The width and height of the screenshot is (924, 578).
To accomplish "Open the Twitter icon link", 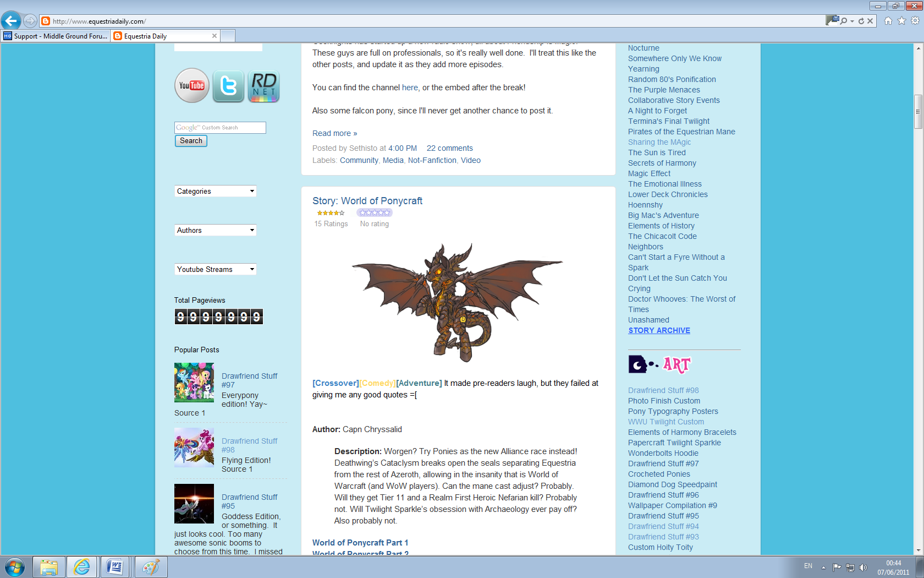I will pos(228,86).
